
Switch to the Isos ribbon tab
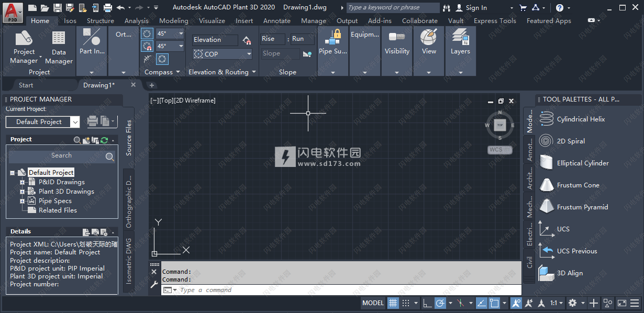click(x=70, y=21)
